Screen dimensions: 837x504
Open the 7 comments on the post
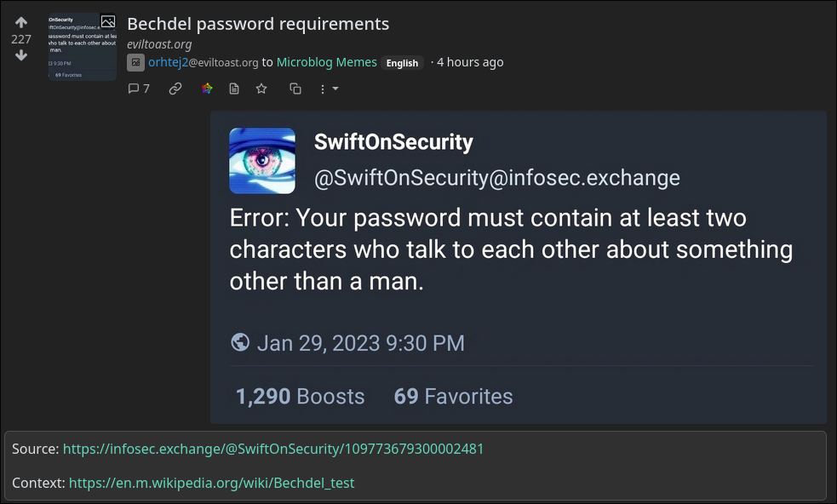pyautogui.click(x=139, y=89)
